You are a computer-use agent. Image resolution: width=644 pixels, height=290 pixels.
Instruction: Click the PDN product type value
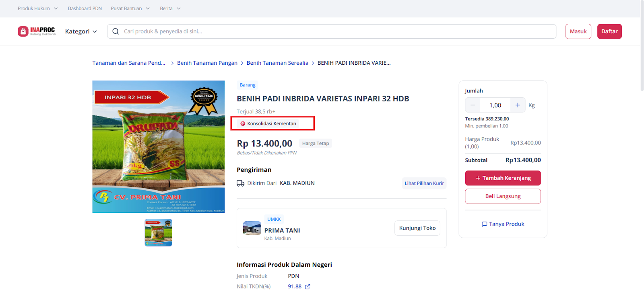tap(293, 276)
